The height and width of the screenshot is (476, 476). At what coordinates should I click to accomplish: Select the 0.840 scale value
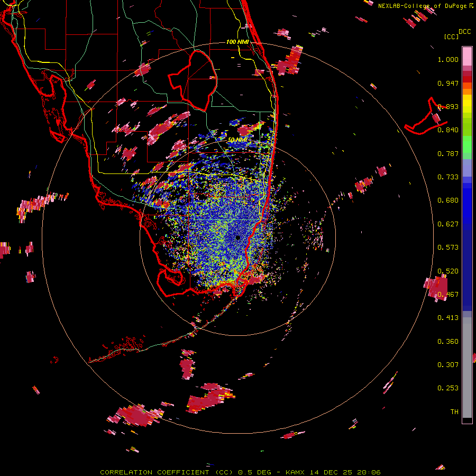click(x=448, y=130)
